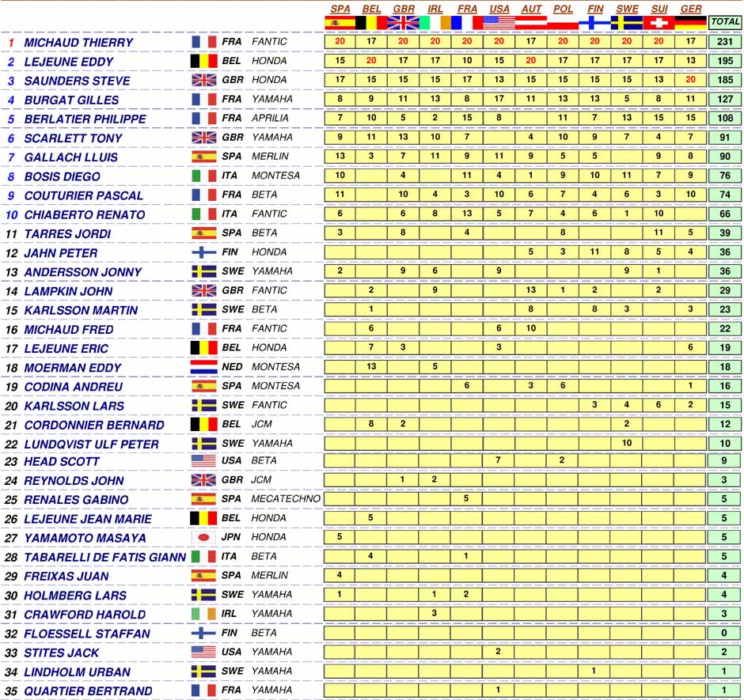This screenshot has height=700, width=744.
Task: Select rider name MICHAUD THIERRY
Action: (x=78, y=43)
